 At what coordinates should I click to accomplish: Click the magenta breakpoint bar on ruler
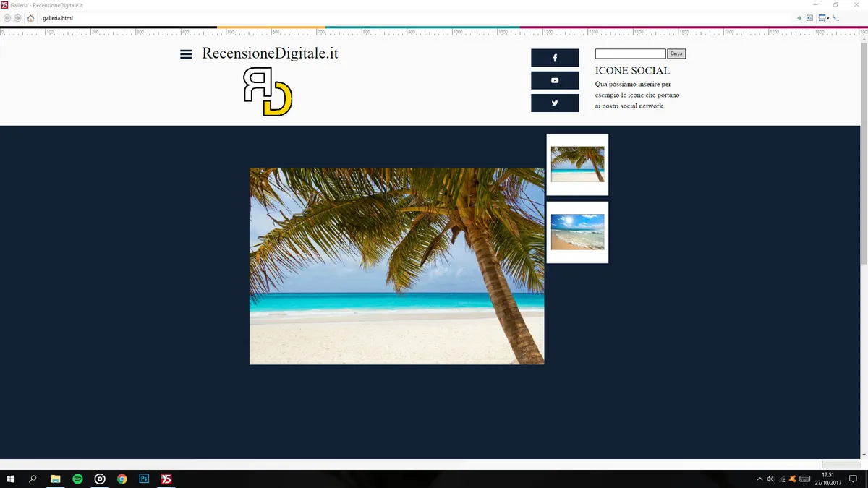694,27
